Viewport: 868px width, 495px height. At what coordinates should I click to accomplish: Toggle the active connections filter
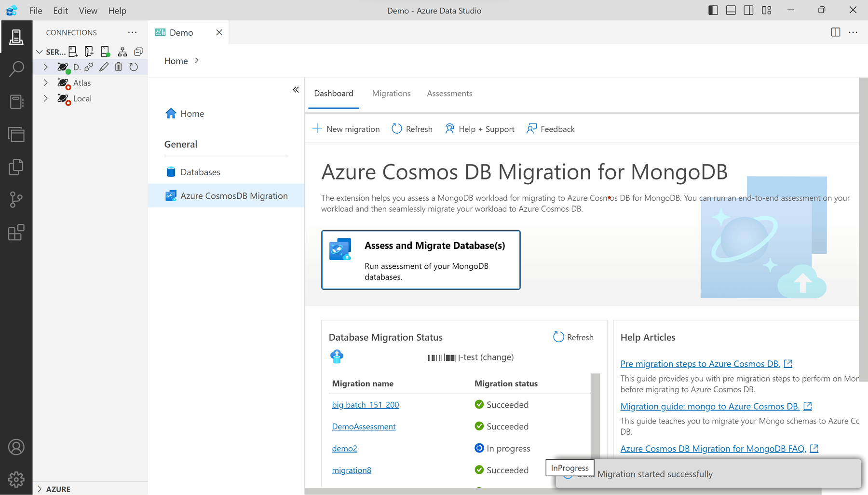click(x=105, y=51)
